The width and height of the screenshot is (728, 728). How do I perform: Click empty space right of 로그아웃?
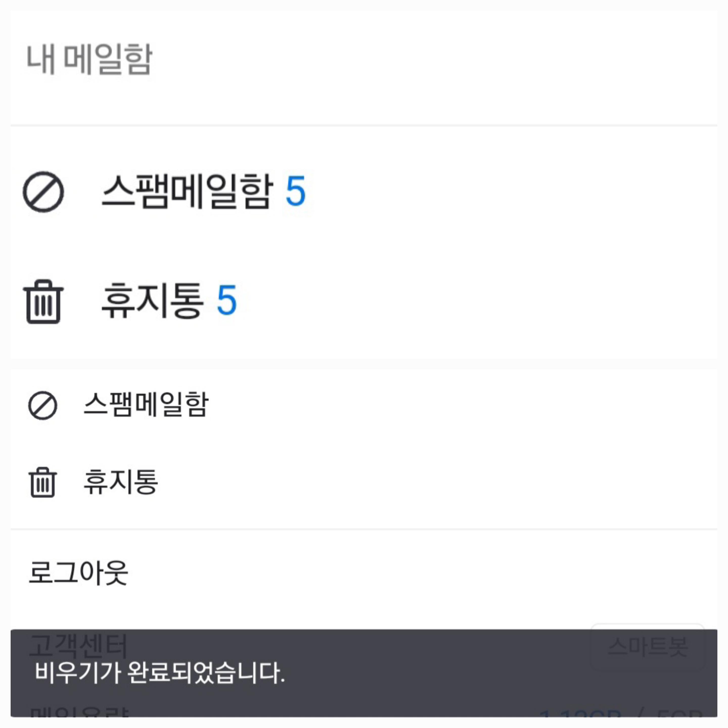pyautogui.click(x=415, y=573)
